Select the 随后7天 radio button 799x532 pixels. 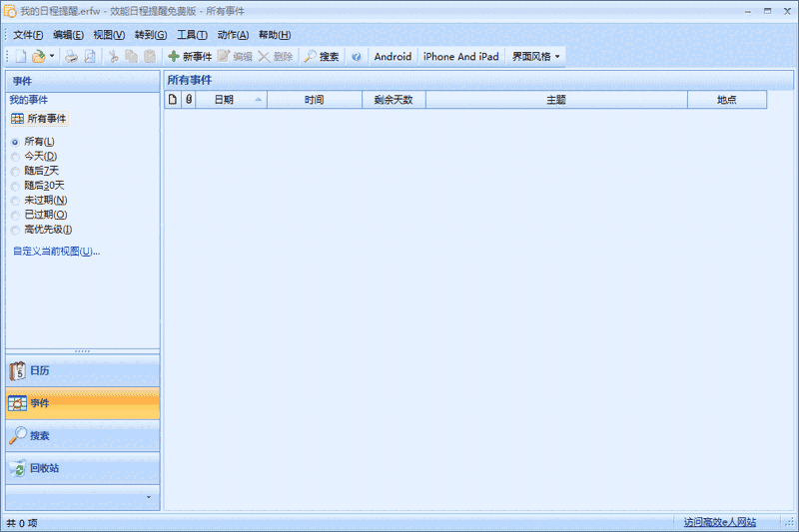[x=15, y=172]
